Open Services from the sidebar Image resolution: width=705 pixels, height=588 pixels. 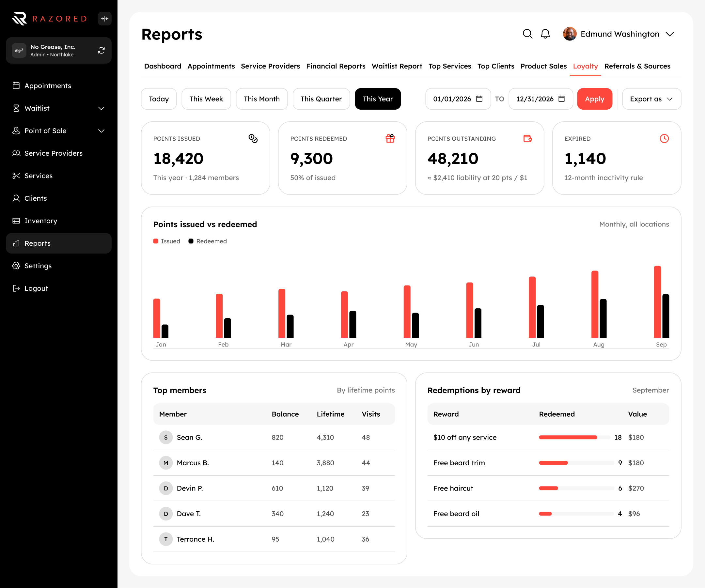point(59,176)
